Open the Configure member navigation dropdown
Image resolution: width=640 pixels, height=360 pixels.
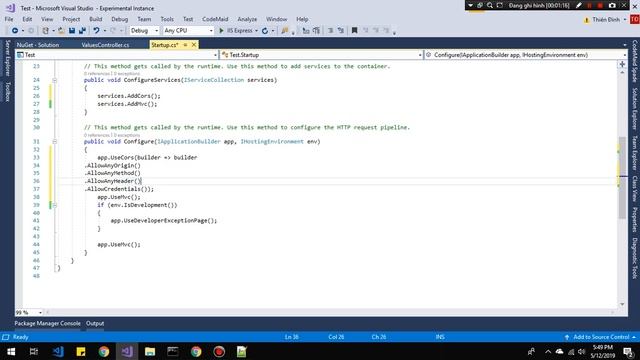pos(526,55)
